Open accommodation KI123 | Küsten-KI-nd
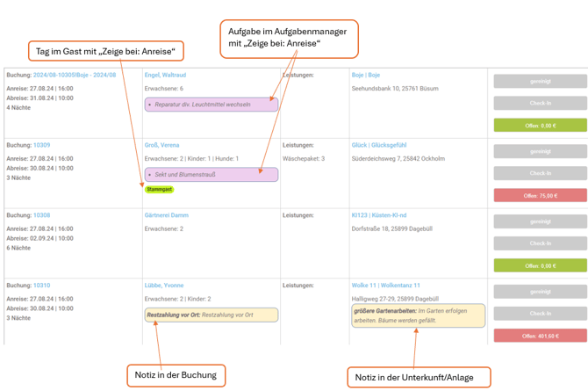588x391 pixels. click(x=379, y=215)
